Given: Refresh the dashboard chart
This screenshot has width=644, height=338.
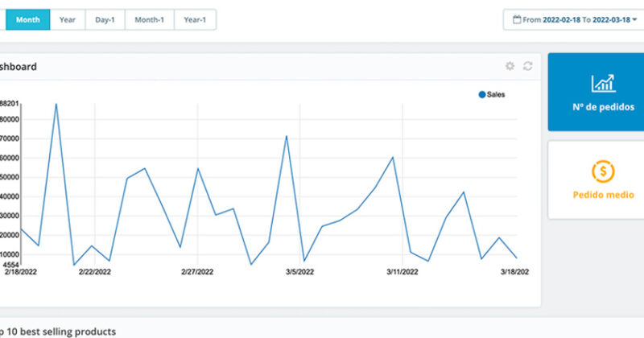Looking at the screenshot, I should point(527,66).
